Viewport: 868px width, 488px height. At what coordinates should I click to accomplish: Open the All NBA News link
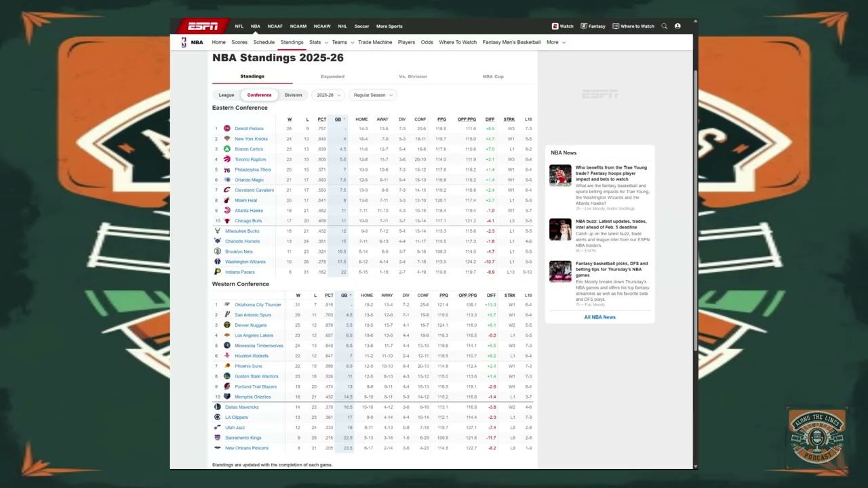point(599,317)
